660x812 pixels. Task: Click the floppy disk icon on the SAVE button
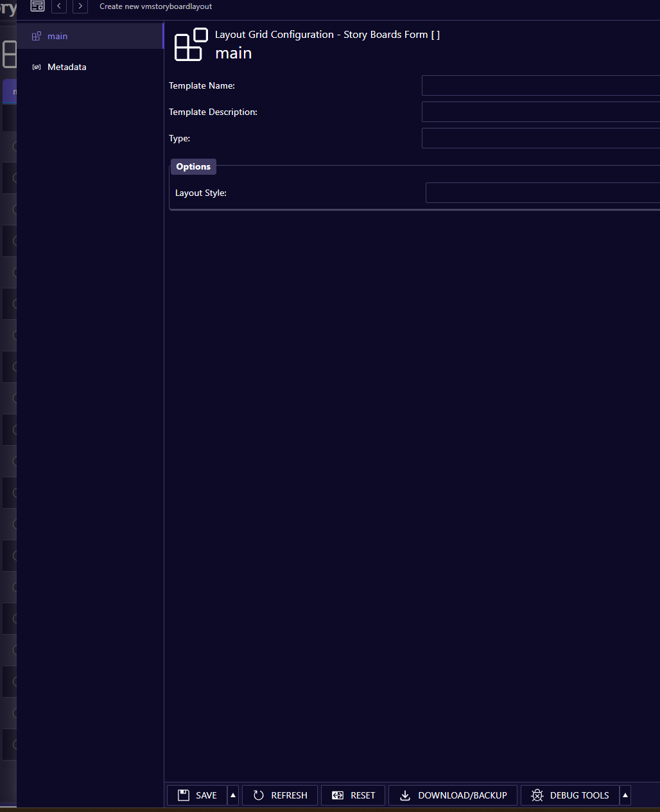click(x=183, y=795)
